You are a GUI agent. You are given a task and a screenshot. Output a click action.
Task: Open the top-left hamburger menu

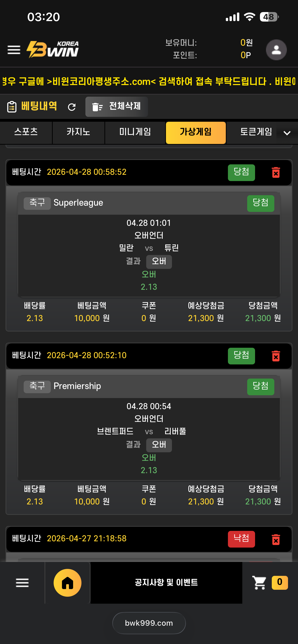[14, 50]
